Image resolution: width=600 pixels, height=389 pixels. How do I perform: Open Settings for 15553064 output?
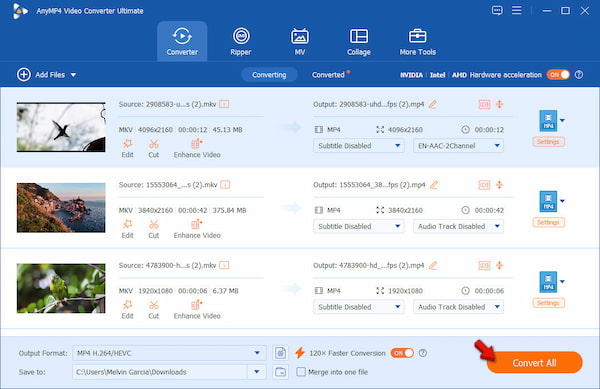pos(548,222)
